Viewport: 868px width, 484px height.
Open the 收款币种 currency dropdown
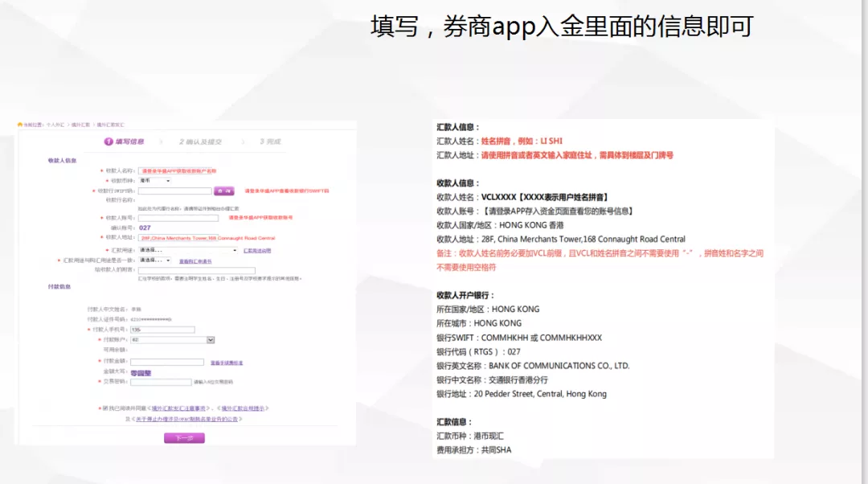click(155, 181)
